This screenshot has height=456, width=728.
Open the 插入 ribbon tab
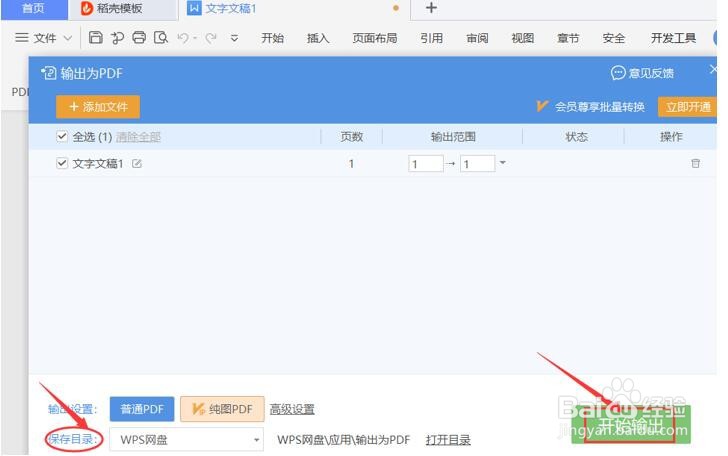(x=318, y=38)
